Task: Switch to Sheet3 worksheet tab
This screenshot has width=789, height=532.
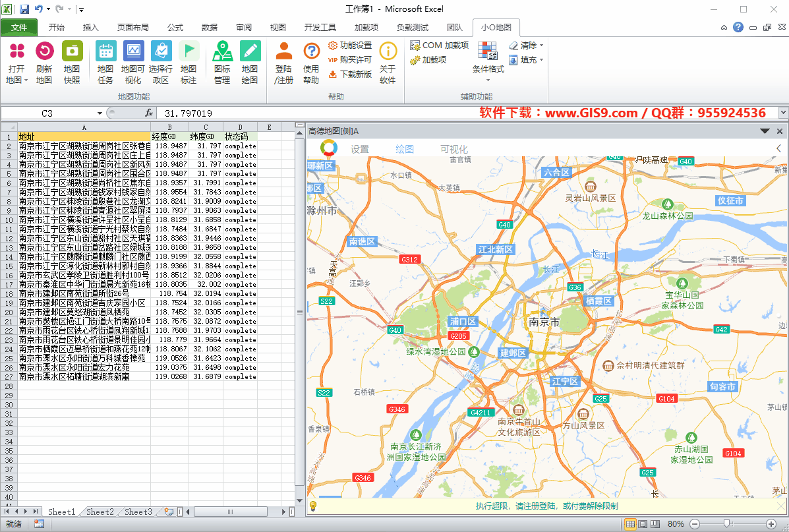Action: 138,512
